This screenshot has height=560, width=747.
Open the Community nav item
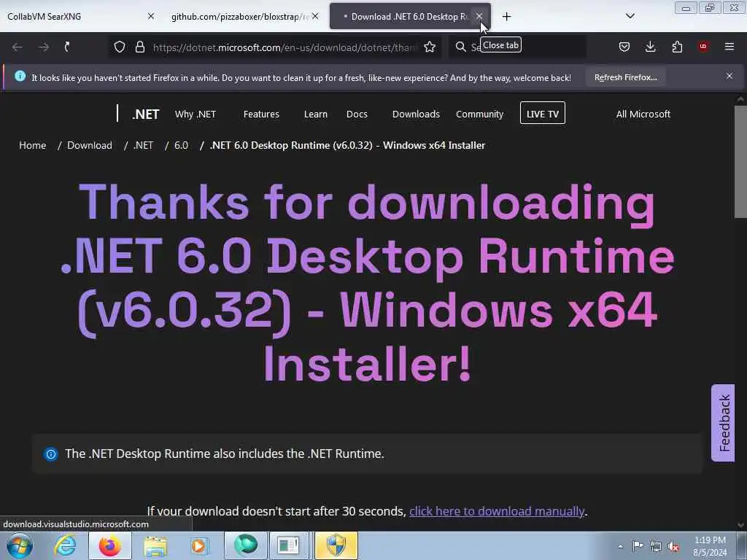(479, 114)
